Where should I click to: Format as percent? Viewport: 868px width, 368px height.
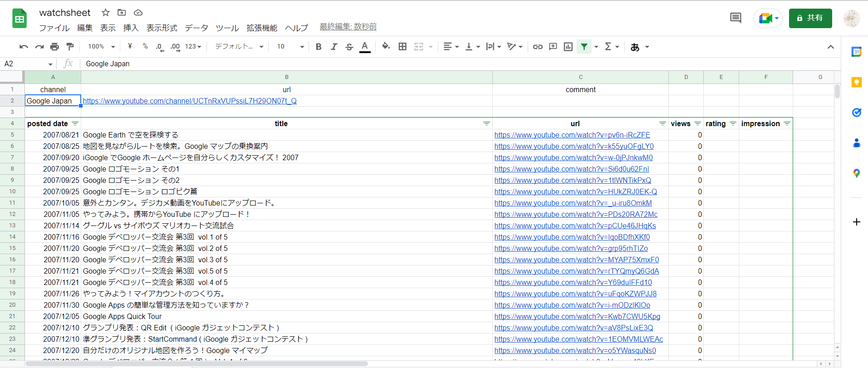145,46
